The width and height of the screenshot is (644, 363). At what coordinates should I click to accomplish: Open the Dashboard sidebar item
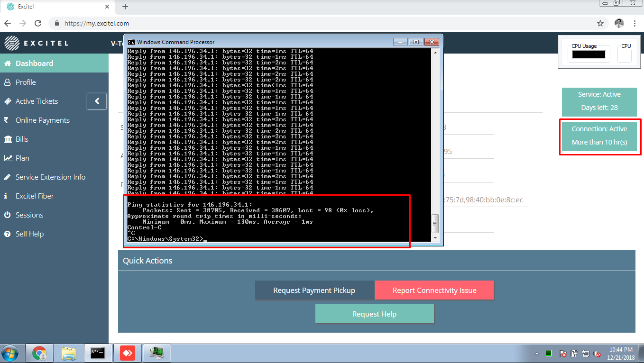34,64
